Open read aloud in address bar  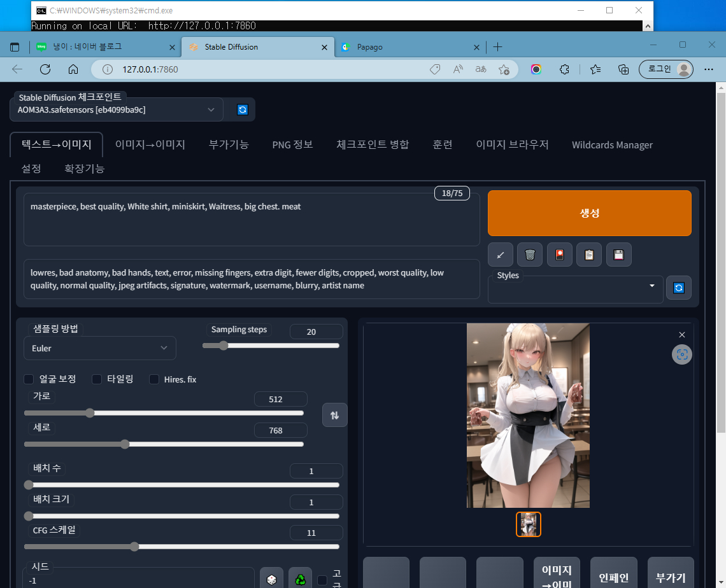click(x=458, y=69)
